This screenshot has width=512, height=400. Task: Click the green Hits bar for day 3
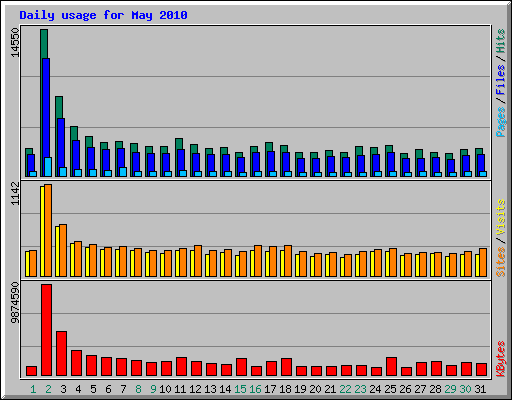pos(59,107)
